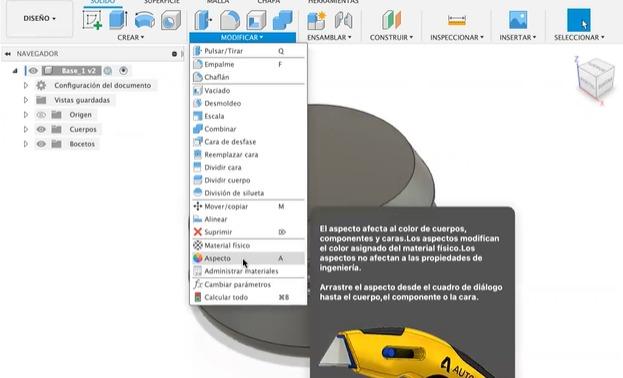Image resolution: width=623 pixels, height=378 pixels.
Task: Expand the Bocetos node
Action: [26, 144]
